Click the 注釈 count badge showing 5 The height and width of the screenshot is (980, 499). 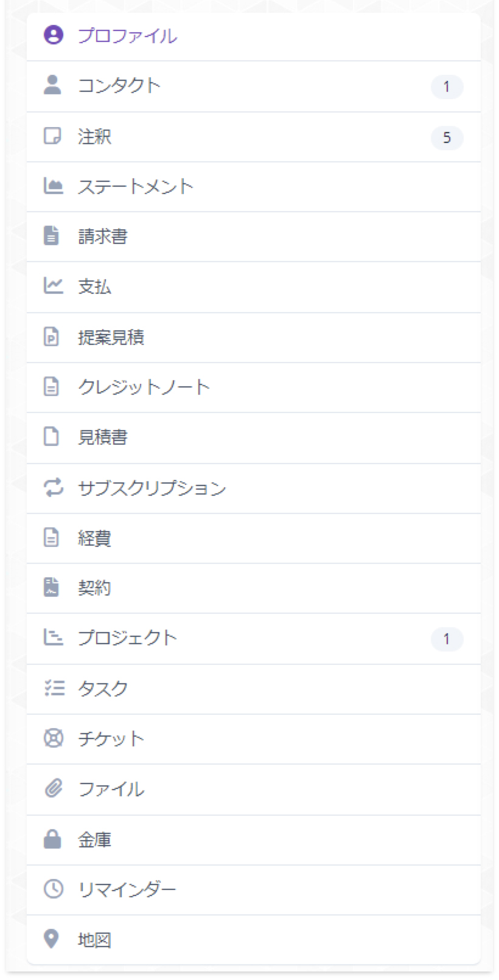447,137
